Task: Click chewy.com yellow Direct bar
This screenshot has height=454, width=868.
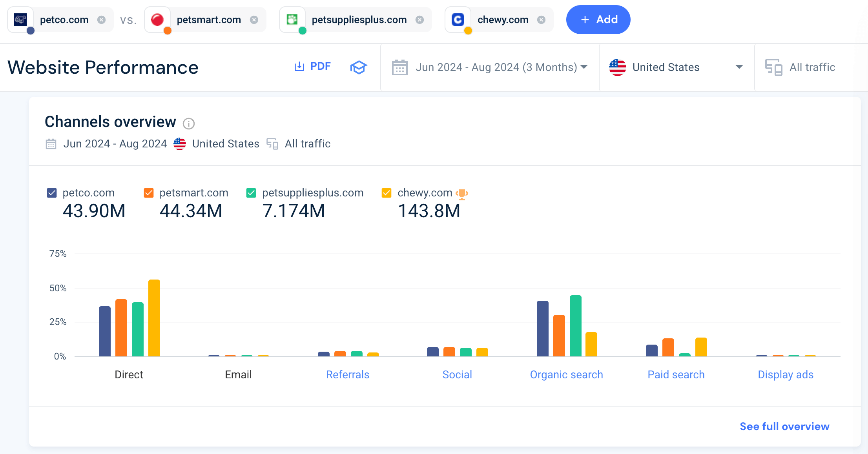Action: click(x=154, y=318)
